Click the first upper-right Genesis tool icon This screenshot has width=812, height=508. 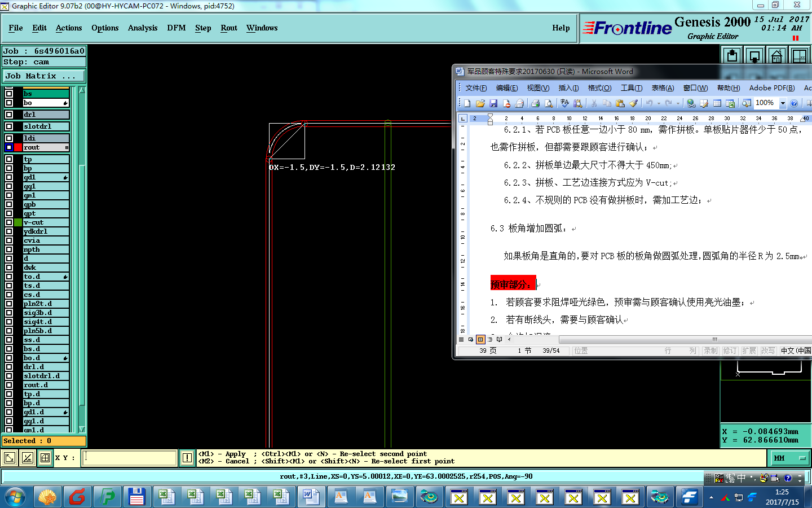pos(732,56)
